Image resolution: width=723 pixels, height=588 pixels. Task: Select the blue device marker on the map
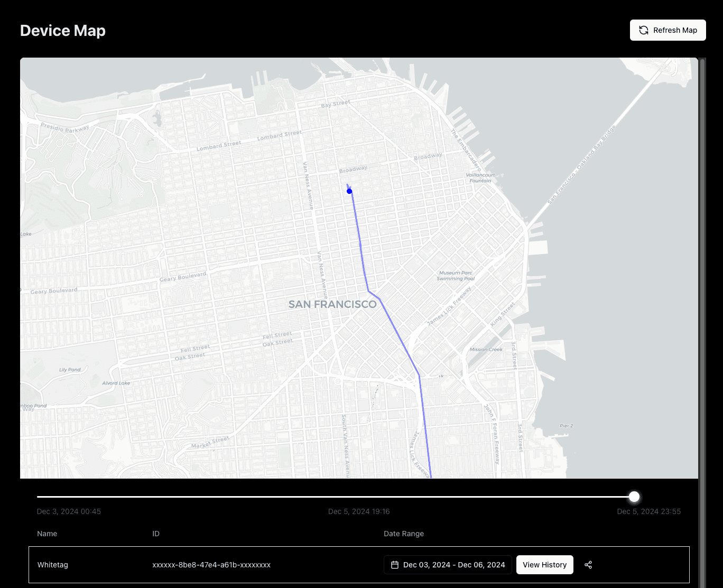click(x=349, y=191)
